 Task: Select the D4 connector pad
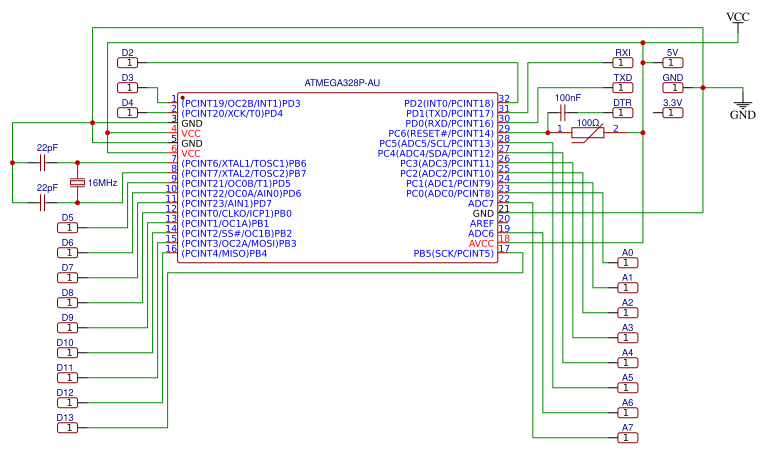tap(128, 112)
